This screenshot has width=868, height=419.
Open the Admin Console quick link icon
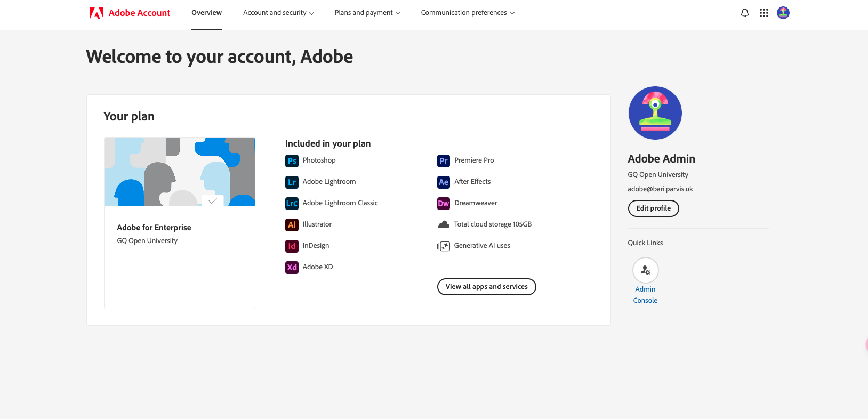click(645, 270)
